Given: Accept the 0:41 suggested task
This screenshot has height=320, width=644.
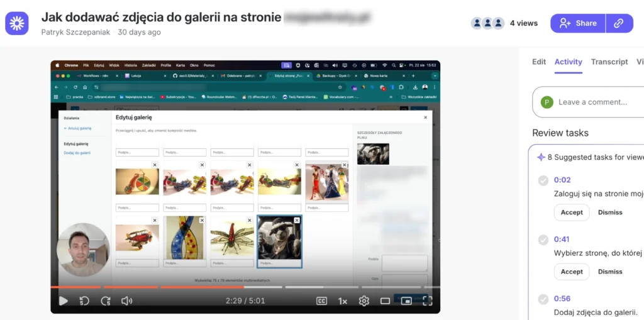Looking at the screenshot, I should (572, 272).
